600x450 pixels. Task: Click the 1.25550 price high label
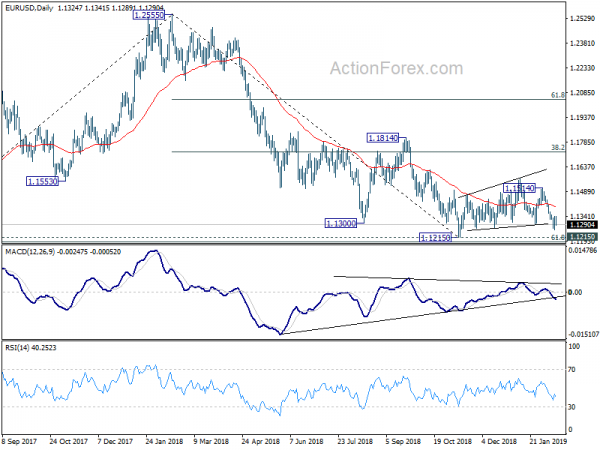[149, 15]
